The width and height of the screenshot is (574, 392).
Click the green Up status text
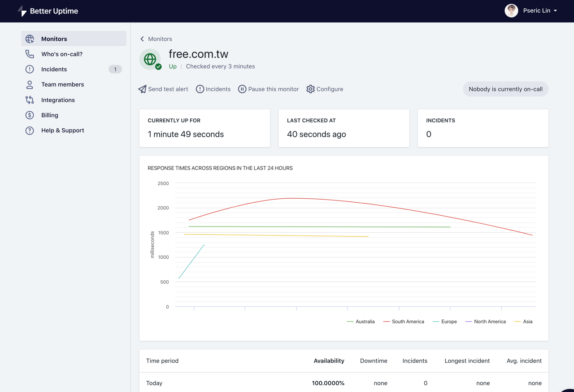point(173,66)
